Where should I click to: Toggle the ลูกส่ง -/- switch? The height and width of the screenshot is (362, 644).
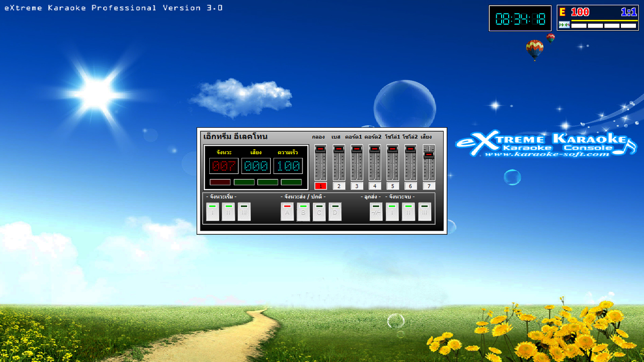click(376, 212)
